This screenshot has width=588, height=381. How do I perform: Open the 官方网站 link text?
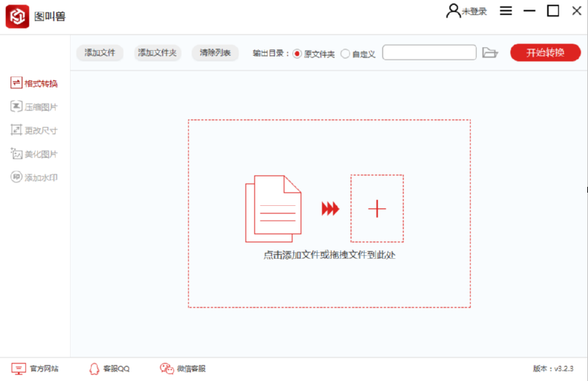(x=44, y=368)
